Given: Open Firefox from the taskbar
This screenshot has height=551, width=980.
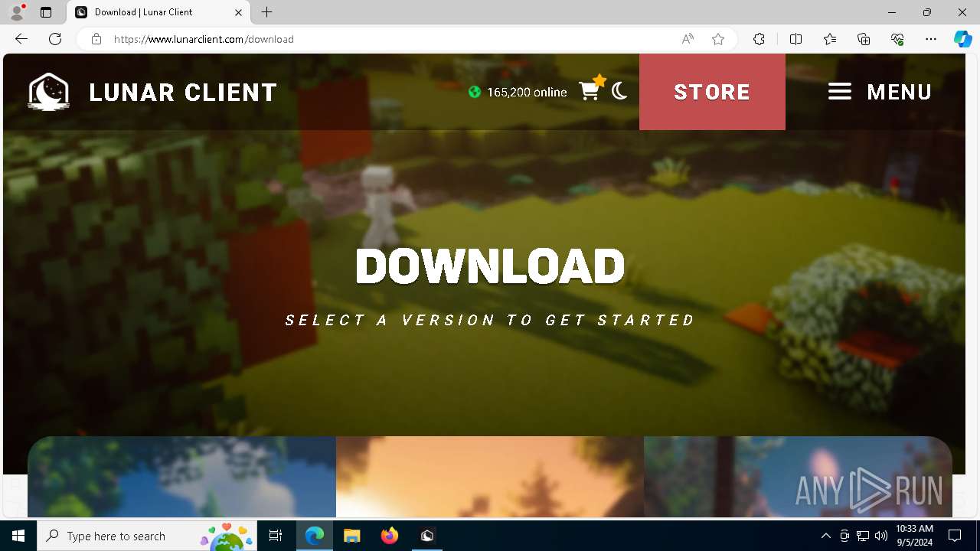Looking at the screenshot, I should (x=390, y=536).
